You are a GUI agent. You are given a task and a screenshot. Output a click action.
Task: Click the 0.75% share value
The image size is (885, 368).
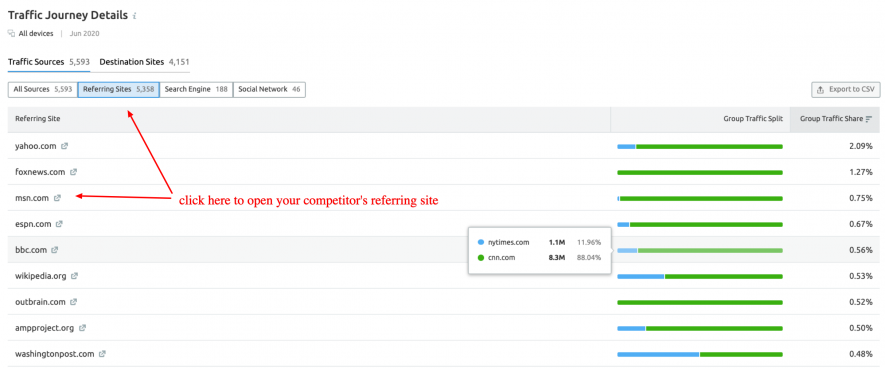pos(861,198)
